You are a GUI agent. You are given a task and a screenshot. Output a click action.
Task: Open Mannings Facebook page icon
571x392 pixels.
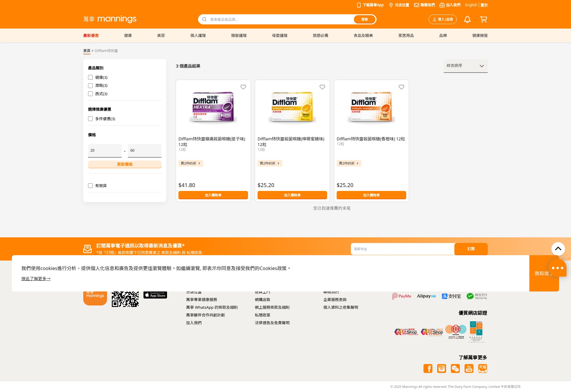pyautogui.click(x=428, y=369)
